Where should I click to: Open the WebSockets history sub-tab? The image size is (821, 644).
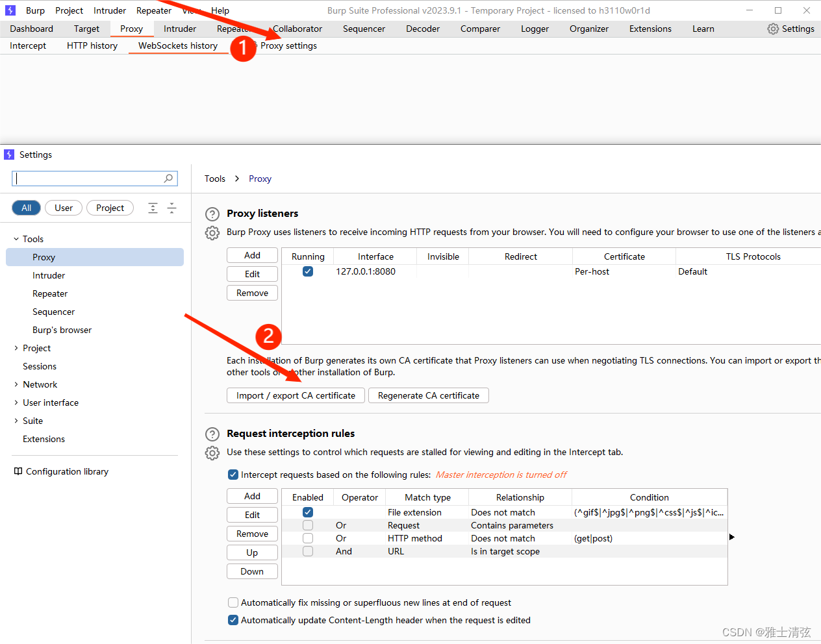click(178, 45)
